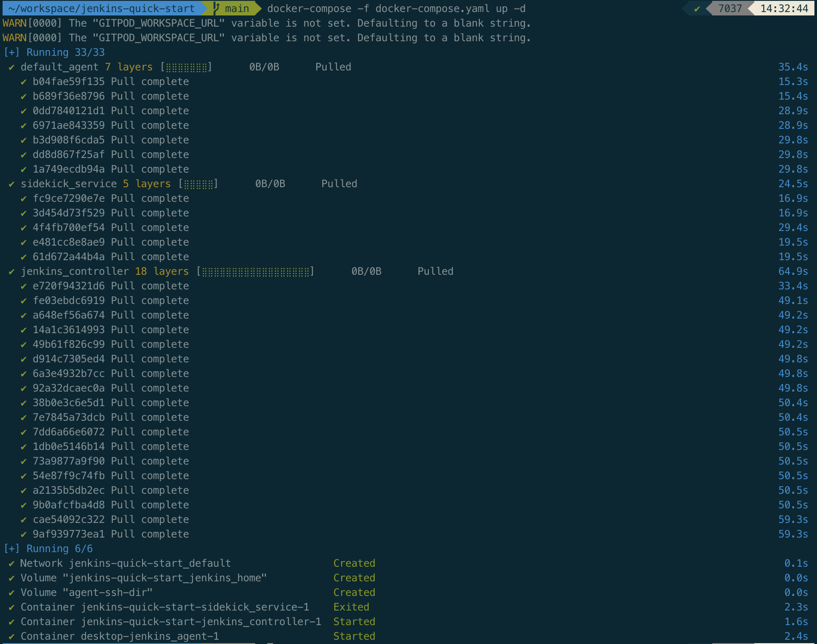This screenshot has height=644, width=817.
Task: Click the 14:32:44 clock in prompt
Action: pyautogui.click(x=784, y=9)
